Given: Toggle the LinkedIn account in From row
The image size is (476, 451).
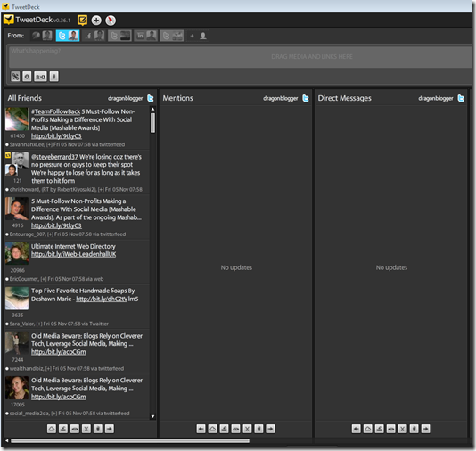Looking at the screenshot, I should pos(146,36).
